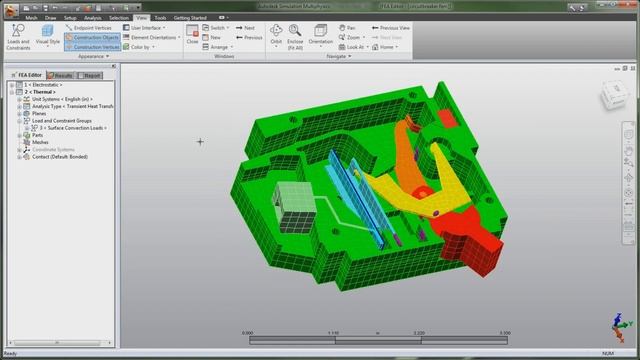
Task: Select the Meshes tree item
Action: 40,142
